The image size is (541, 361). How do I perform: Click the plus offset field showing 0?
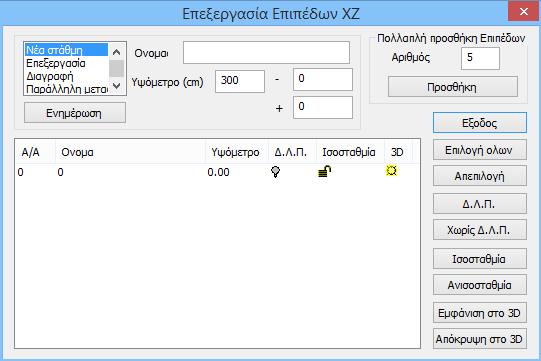pos(323,107)
